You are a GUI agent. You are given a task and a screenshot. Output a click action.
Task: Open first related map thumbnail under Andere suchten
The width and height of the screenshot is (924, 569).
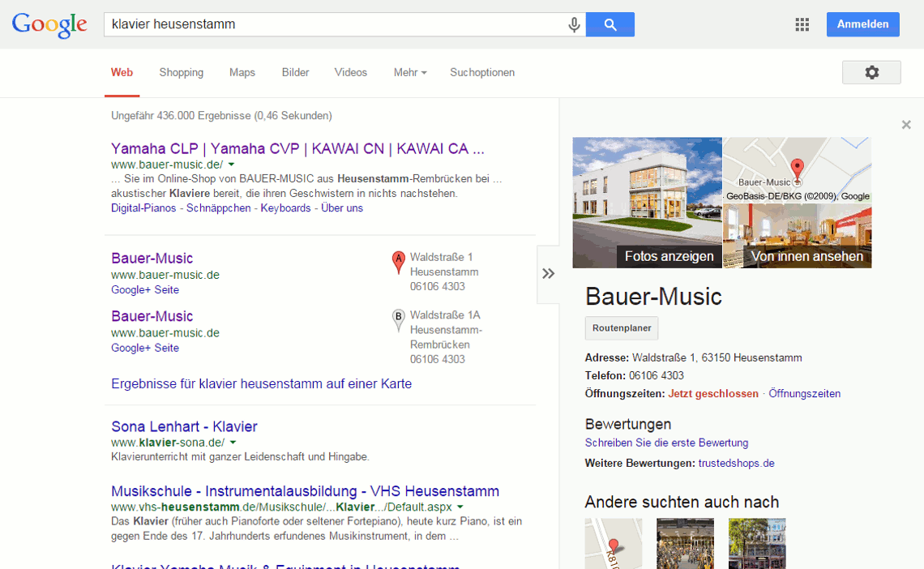click(614, 543)
